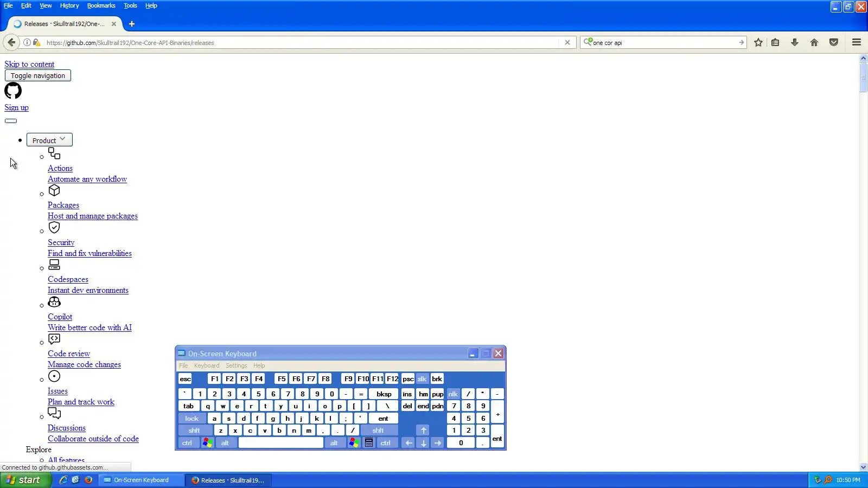The width and height of the screenshot is (868, 488).
Task: Expand the Product dropdown
Action: coord(49,140)
